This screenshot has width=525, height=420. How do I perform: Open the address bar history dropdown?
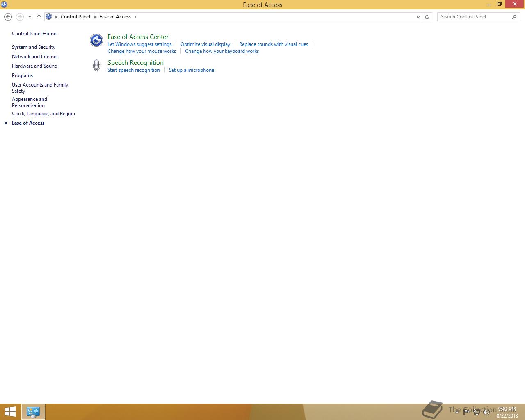[x=418, y=17]
